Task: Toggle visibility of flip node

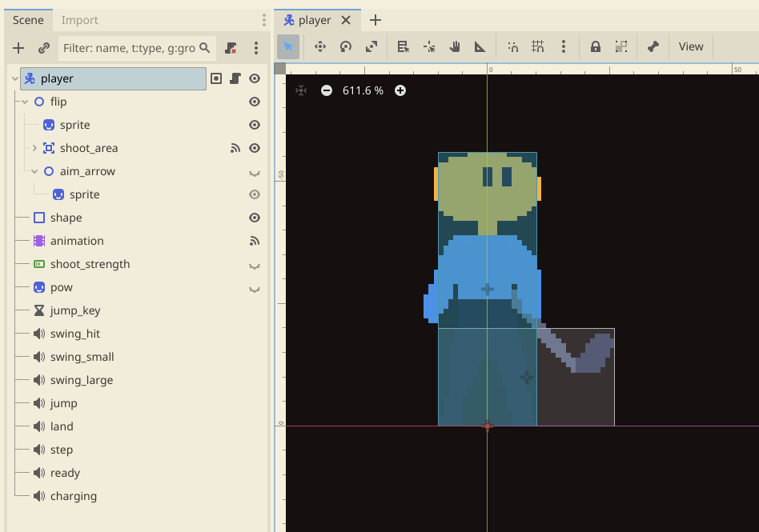Action: pyautogui.click(x=255, y=102)
